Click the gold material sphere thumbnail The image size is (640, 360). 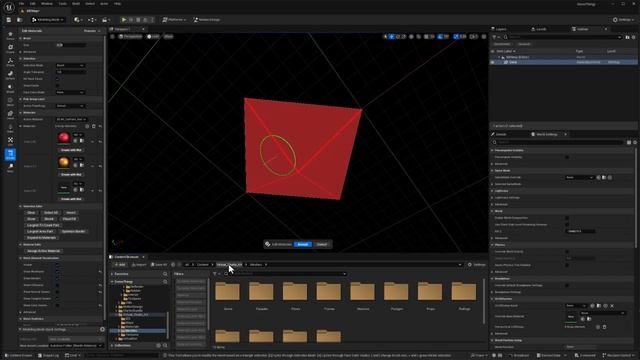(x=63, y=162)
